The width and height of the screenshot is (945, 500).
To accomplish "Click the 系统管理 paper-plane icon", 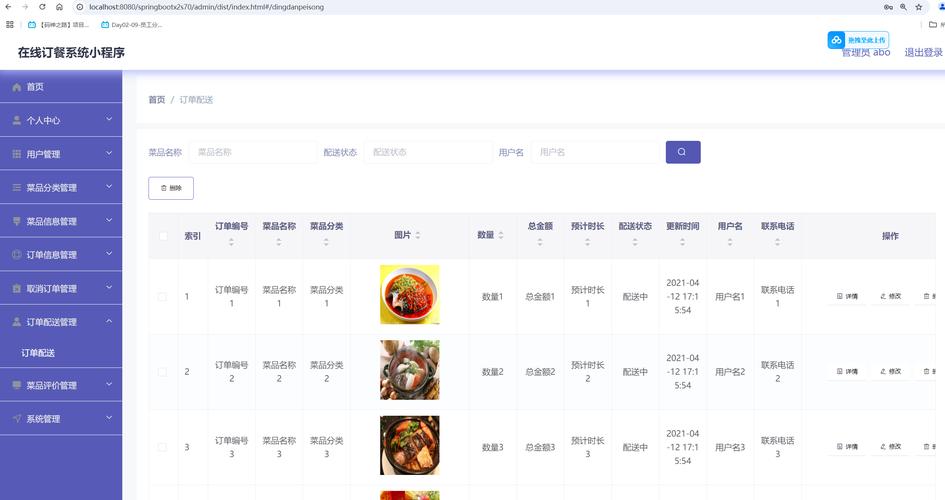I will pyautogui.click(x=17, y=419).
